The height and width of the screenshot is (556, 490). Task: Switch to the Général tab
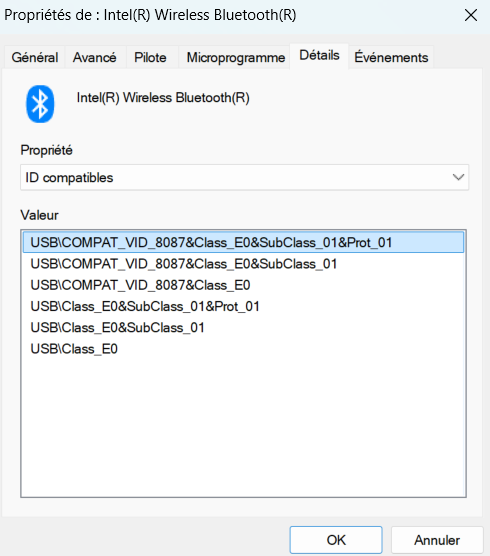pyautogui.click(x=34, y=57)
